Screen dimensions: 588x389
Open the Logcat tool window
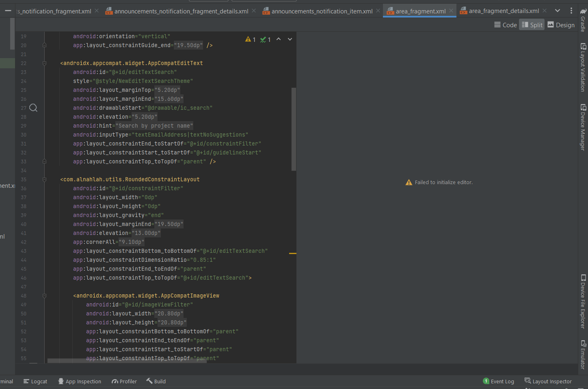35,381
